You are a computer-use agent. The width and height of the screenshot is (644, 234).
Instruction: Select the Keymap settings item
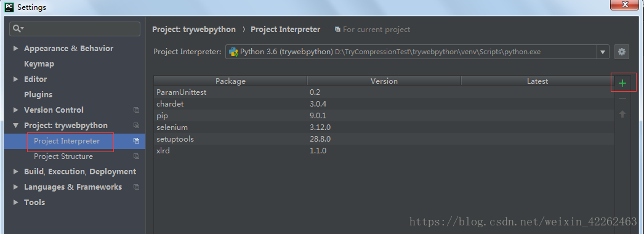click(39, 64)
